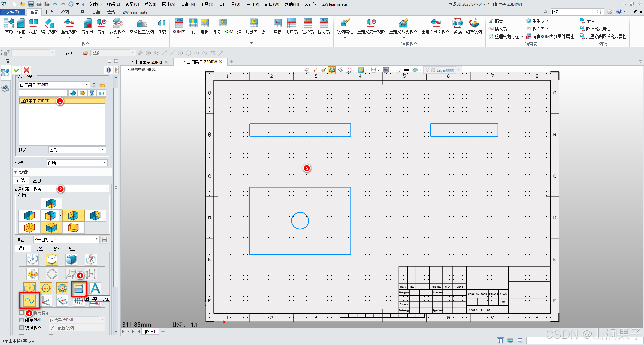Choose the wireframe display mode icon
This screenshot has height=345, width=644.
33,259
